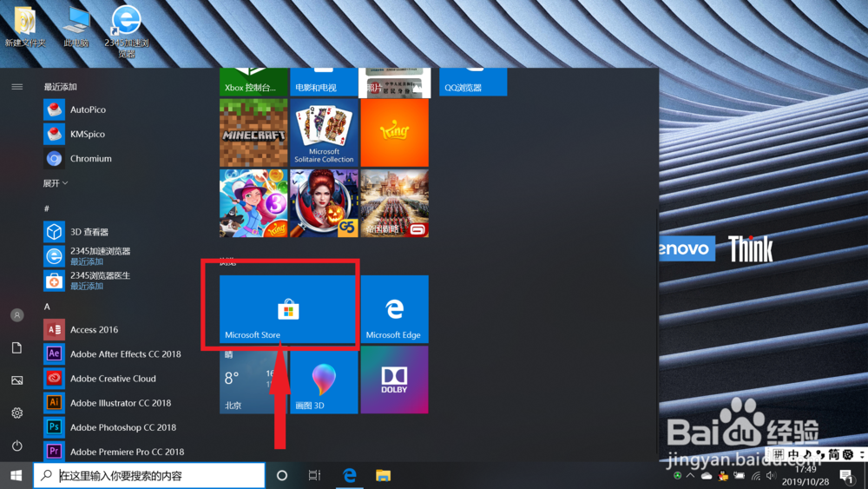Image resolution: width=868 pixels, height=489 pixels.
Task: Open the taskbar clock and date
Action: pyautogui.click(x=806, y=476)
